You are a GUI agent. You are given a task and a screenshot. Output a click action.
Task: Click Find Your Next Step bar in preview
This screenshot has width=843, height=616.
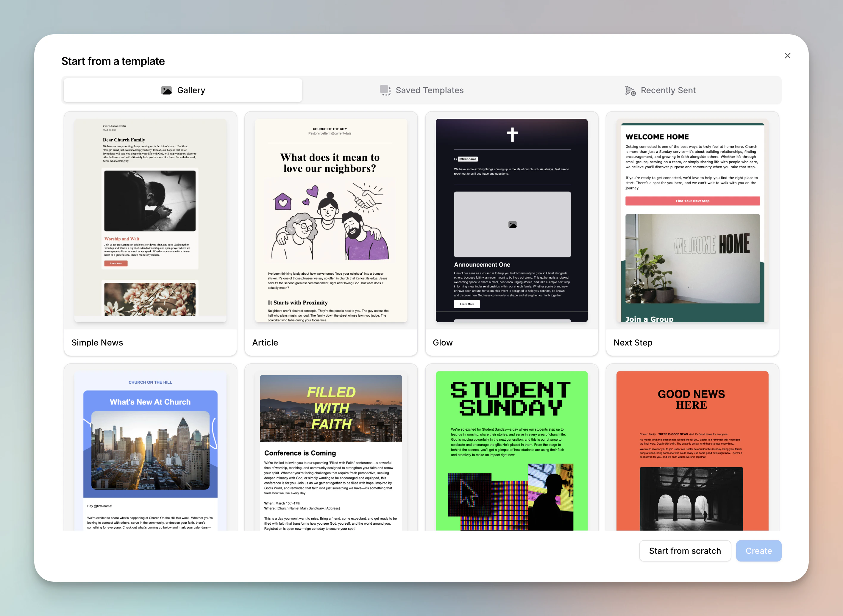[693, 201]
